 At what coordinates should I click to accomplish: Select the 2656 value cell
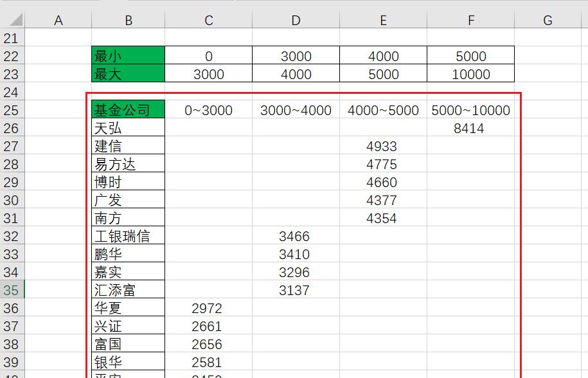(x=208, y=343)
